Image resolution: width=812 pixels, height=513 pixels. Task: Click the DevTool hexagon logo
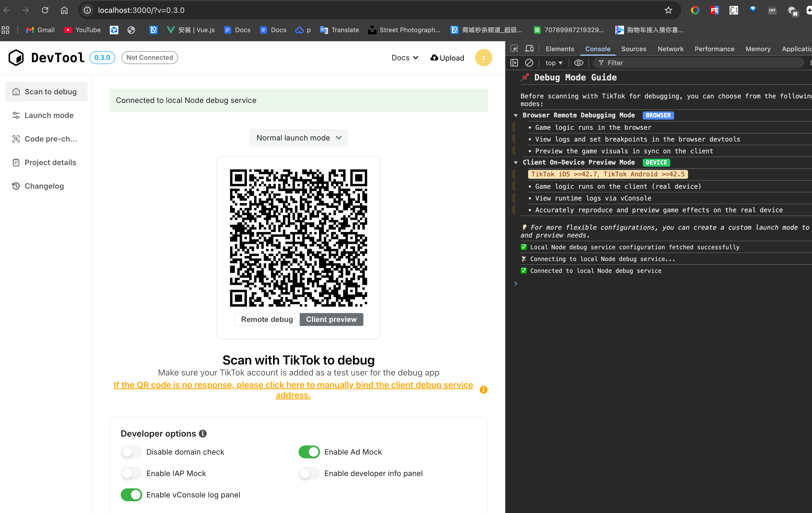[x=16, y=57]
